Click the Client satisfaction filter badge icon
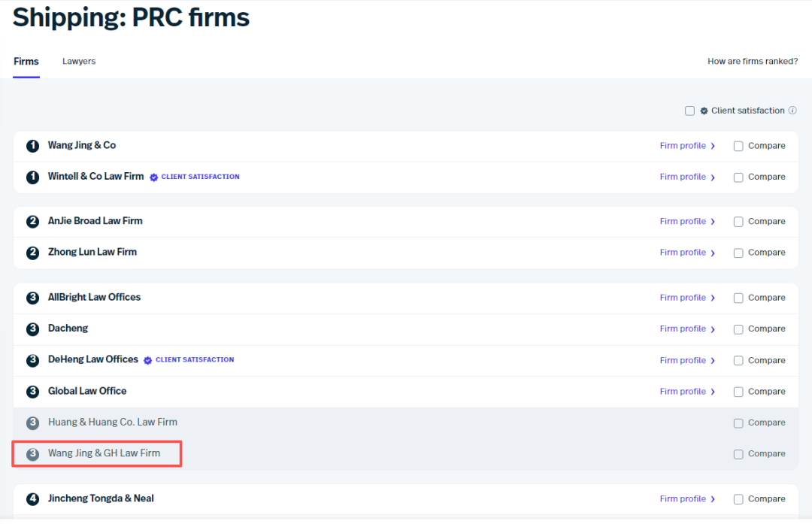812x524 pixels. click(704, 111)
